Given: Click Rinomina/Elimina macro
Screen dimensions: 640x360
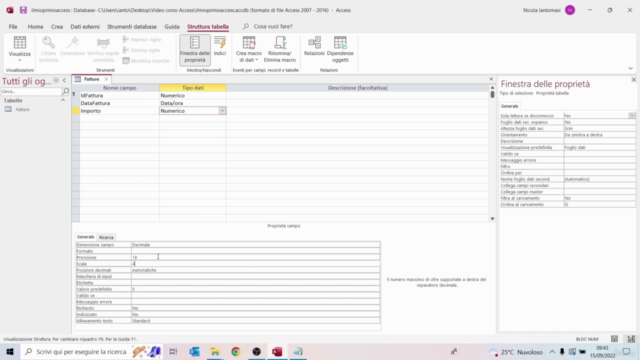Looking at the screenshot, I should click(280, 49).
